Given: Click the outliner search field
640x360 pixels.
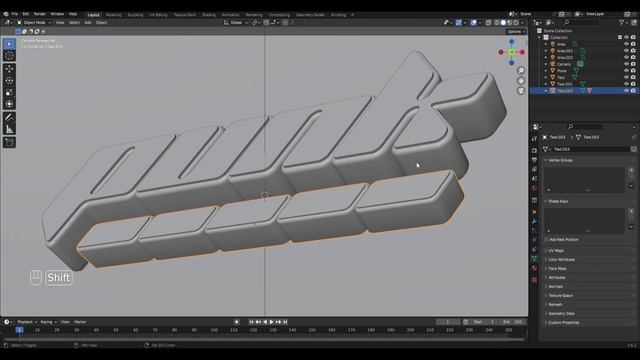Looking at the screenshot, I should pos(582,22).
